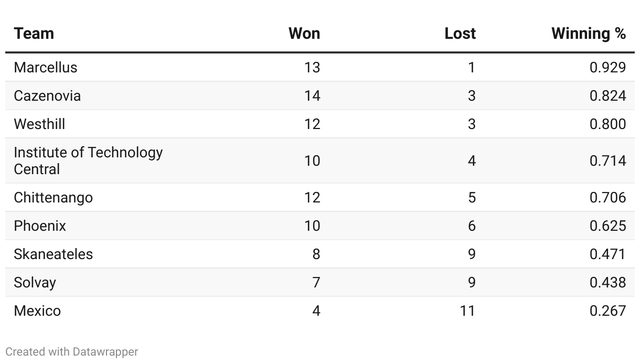Viewport: 640px width, 364px height.
Task: Select the Marcellus team name
Action: click(x=46, y=68)
